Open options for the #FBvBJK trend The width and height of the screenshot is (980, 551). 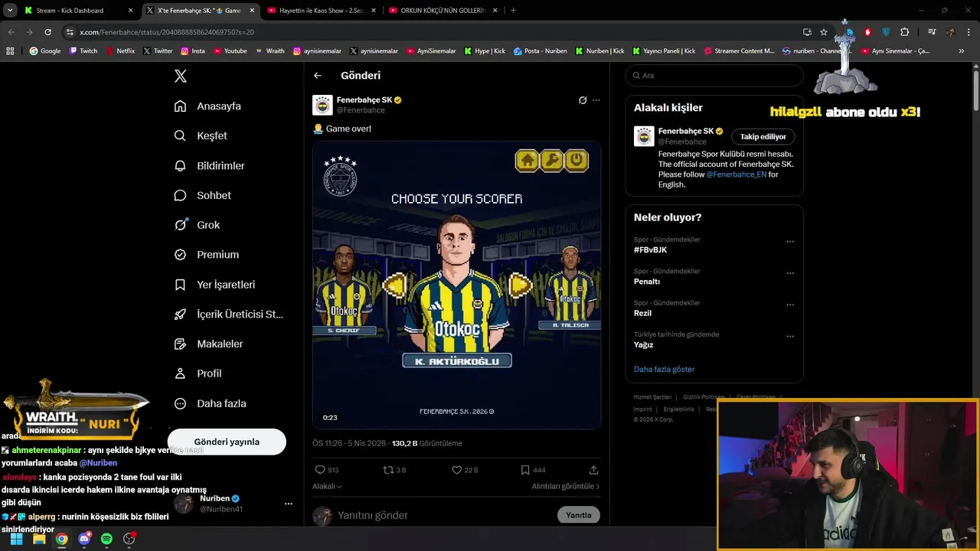790,242
